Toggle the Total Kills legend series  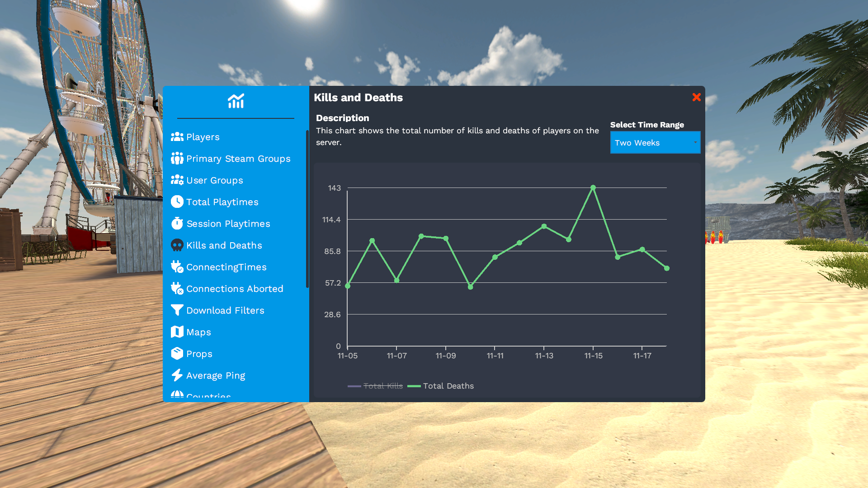375,386
